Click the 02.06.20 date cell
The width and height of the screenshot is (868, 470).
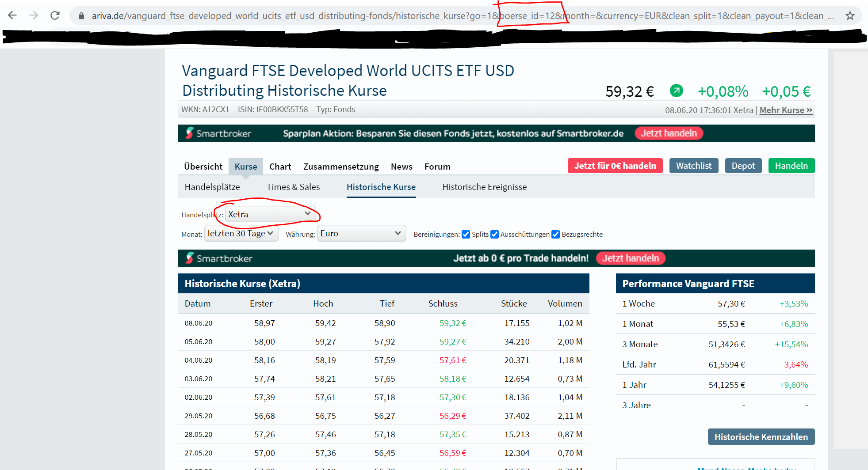click(x=199, y=397)
